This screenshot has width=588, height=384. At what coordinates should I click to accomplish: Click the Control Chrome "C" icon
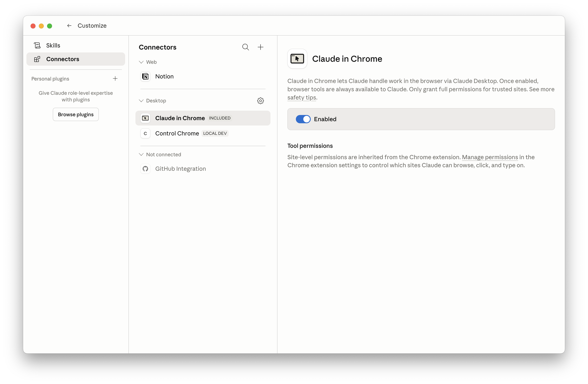145,133
